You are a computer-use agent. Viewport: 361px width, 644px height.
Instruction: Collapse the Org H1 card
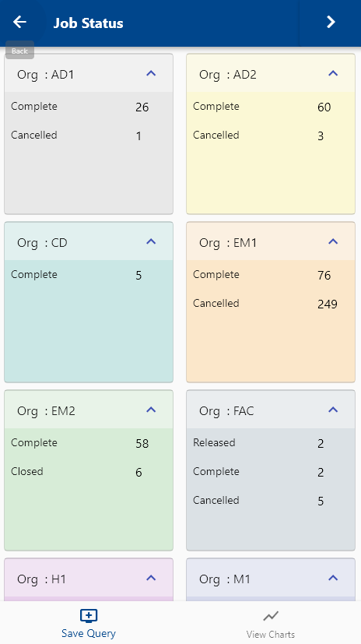[151, 578]
